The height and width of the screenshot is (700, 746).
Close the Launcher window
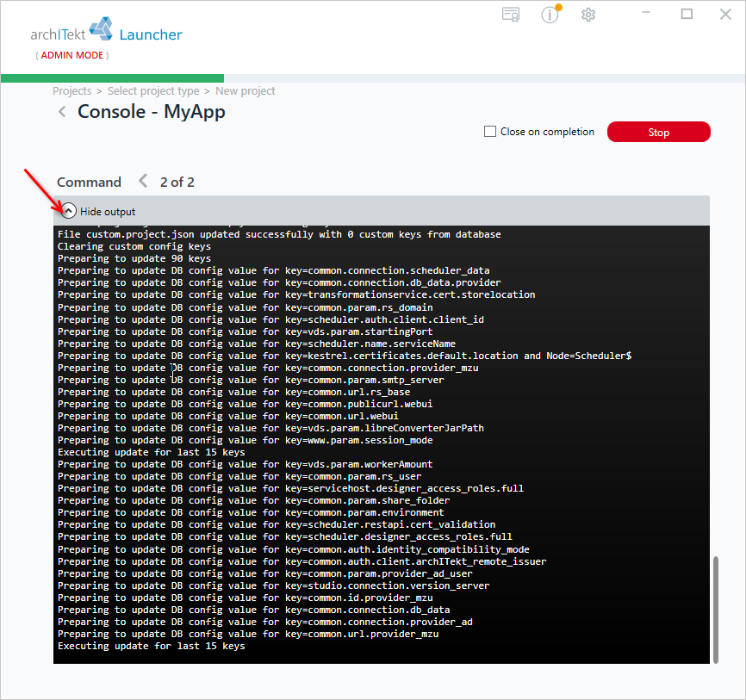tap(725, 15)
